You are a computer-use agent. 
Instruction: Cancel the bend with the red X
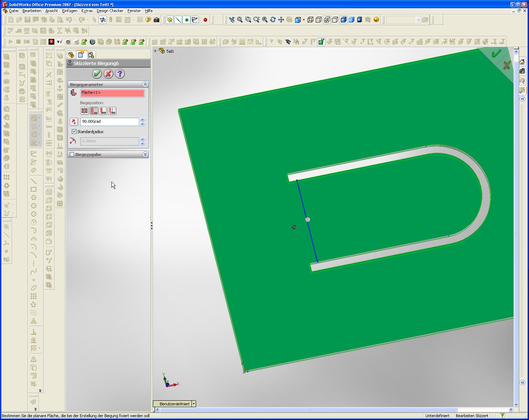108,74
